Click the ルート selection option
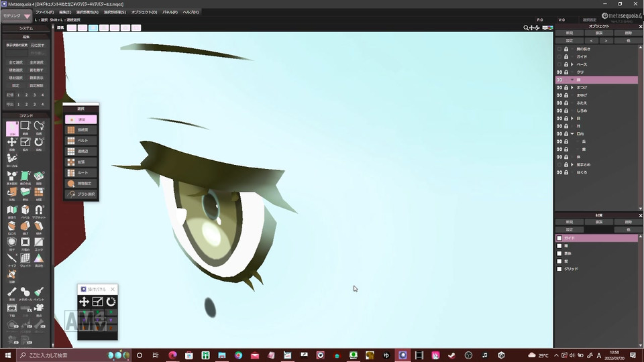 click(81, 173)
